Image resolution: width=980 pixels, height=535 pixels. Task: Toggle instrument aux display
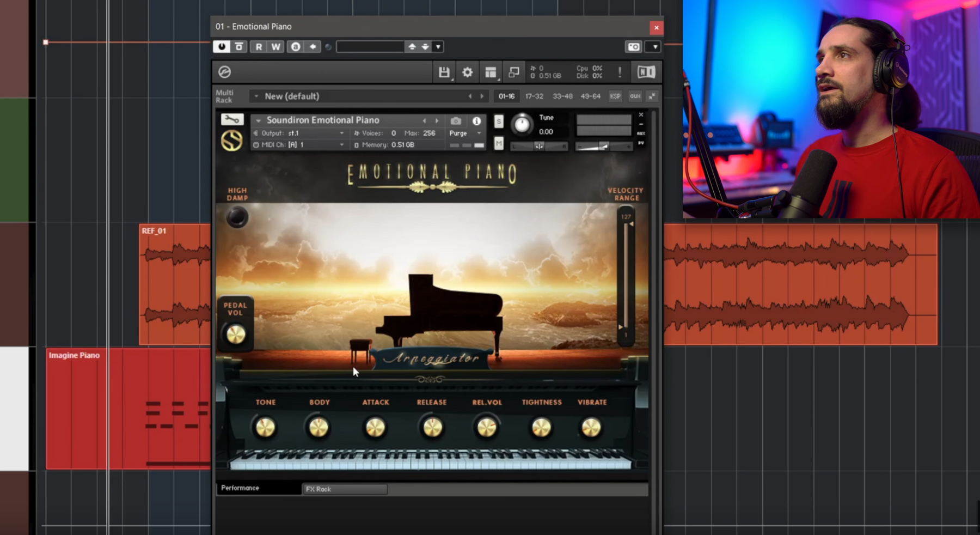(x=641, y=133)
